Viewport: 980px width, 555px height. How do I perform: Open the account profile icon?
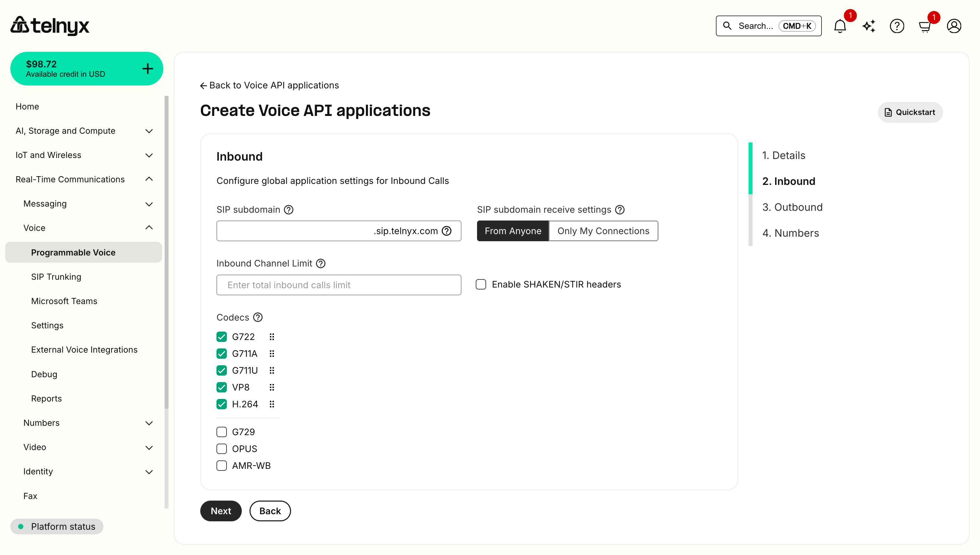(954, 26)
